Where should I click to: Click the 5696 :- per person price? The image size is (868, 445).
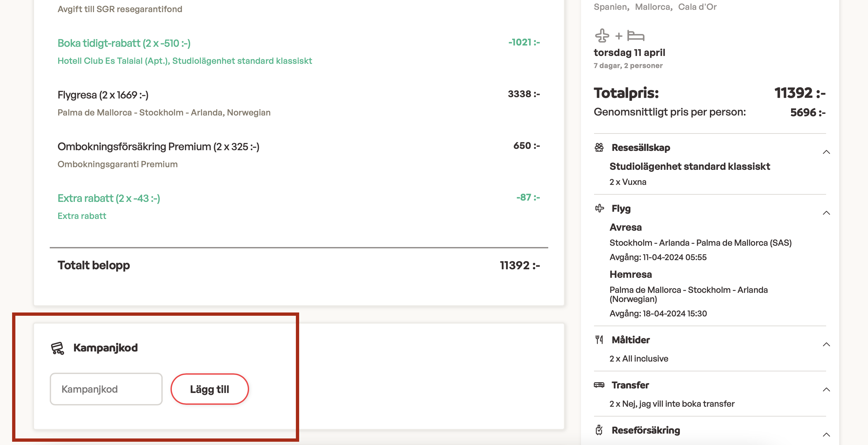[x=808, y=113]
